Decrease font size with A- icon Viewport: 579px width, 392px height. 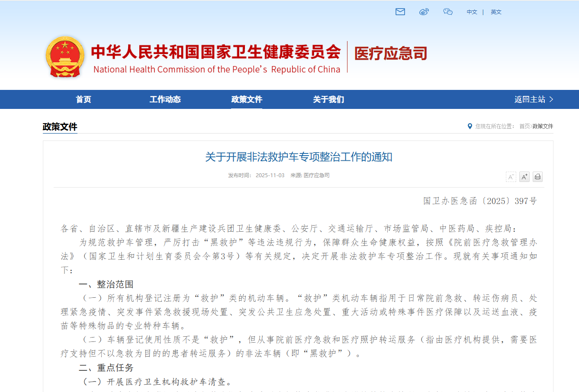tap(511, 177)
